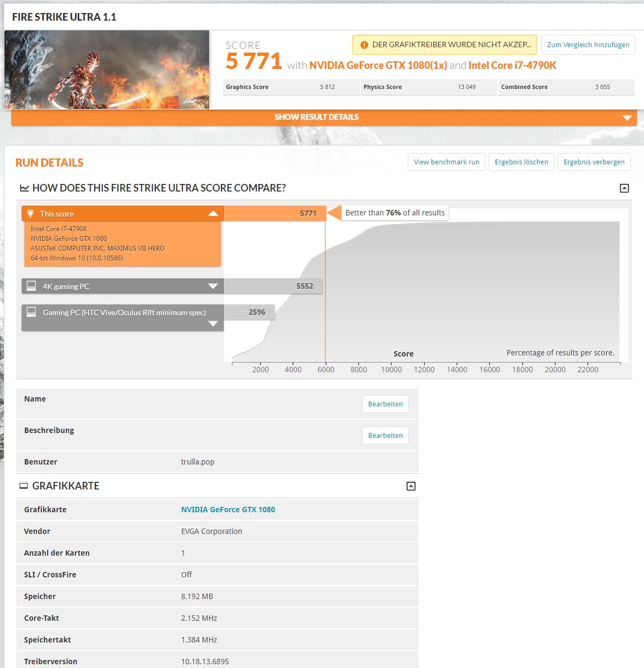The height and width of the screenshot is (668, 644).
Task: Expand the SHOW RESULT DETAILS bar
Action: click(324, 117)
